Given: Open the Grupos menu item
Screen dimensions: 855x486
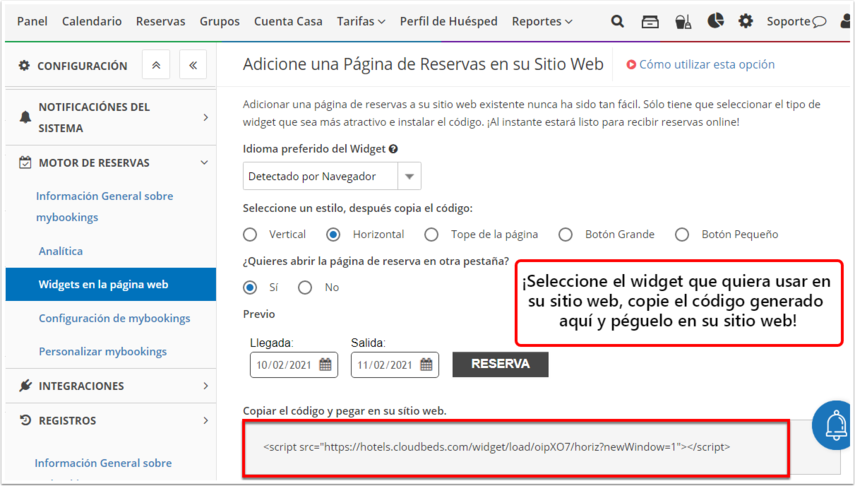Looking at the screenshot, I should click(x=219, y=21).
